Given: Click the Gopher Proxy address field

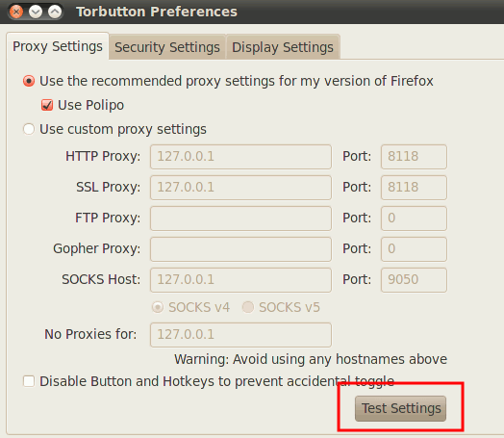Looking at the screenshot, I should tap(240, 249).
